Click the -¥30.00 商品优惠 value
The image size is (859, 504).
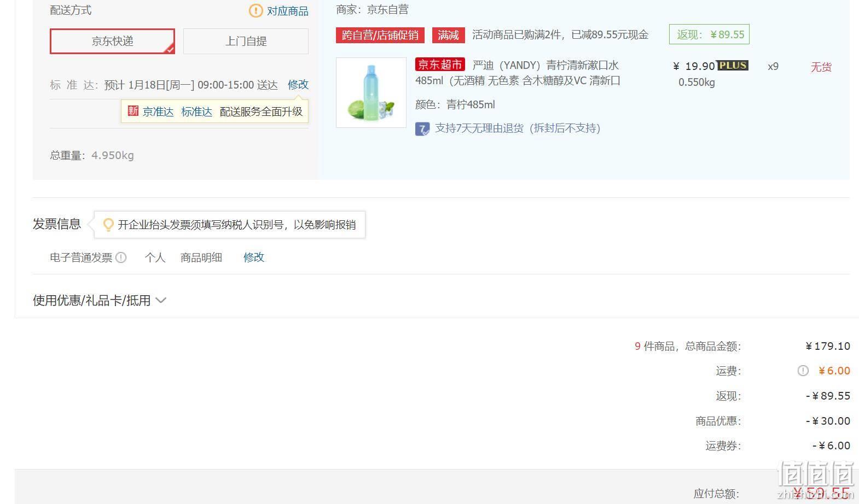click(x=828, y=421)
